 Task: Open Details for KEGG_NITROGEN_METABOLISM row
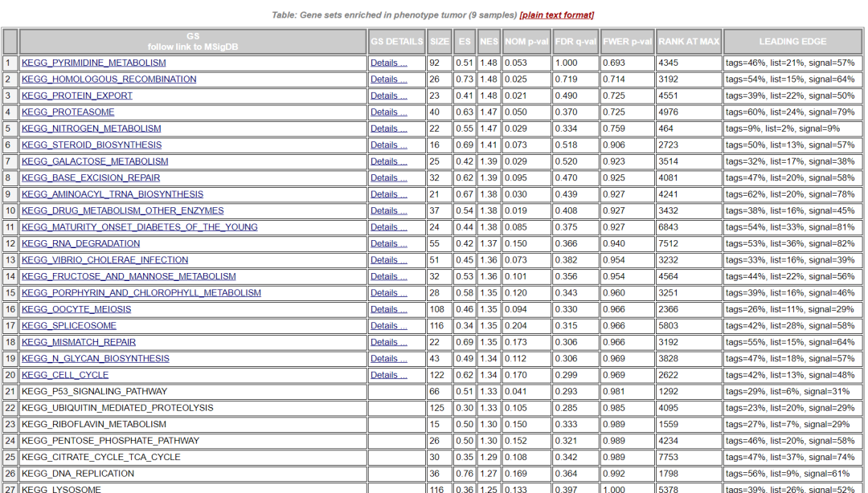389,128
